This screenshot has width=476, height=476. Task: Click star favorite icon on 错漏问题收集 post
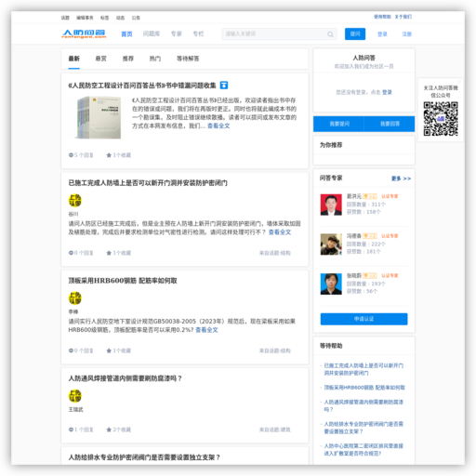click(x=109, y=155)
